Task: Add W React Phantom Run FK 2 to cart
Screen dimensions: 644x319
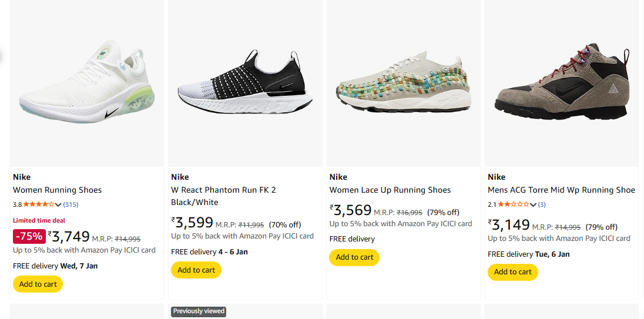Action: click(196, 270)
